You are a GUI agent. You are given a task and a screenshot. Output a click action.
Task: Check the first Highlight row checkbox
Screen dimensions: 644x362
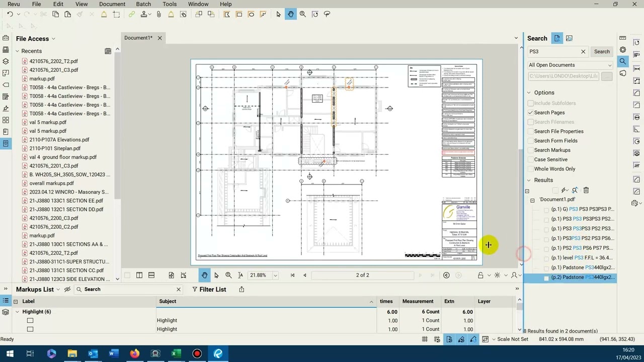click(30, 320)
